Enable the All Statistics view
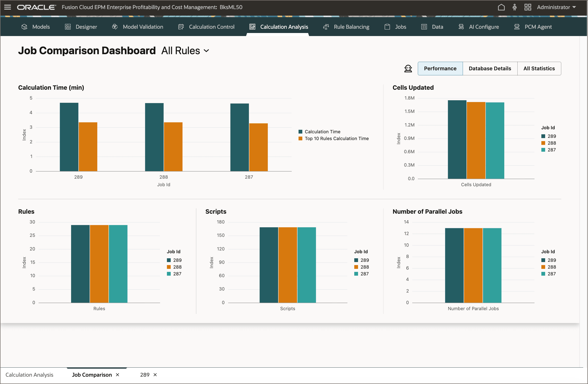This screenshot has height=384, width=588. click(539, 68)
